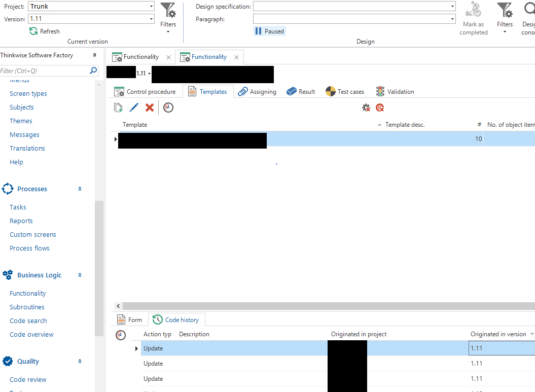Collapse the Business Logic section chevron
This screenshot has width=535, height=392.
80,275
